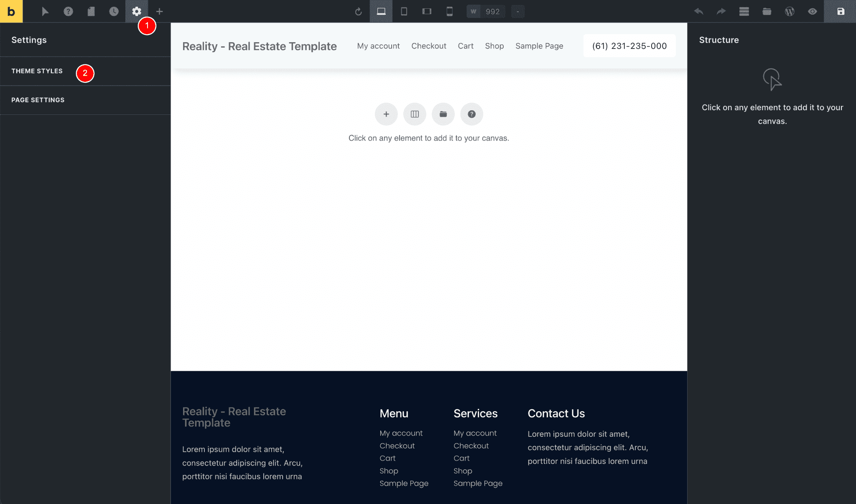Switch to tablet device preview
The image size is (856, 504).
tap(403, 11)
